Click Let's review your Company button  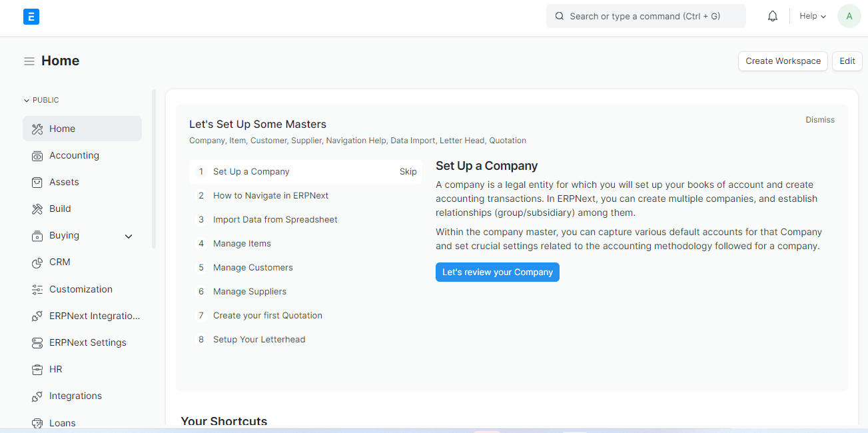click(x=497, y=272)
